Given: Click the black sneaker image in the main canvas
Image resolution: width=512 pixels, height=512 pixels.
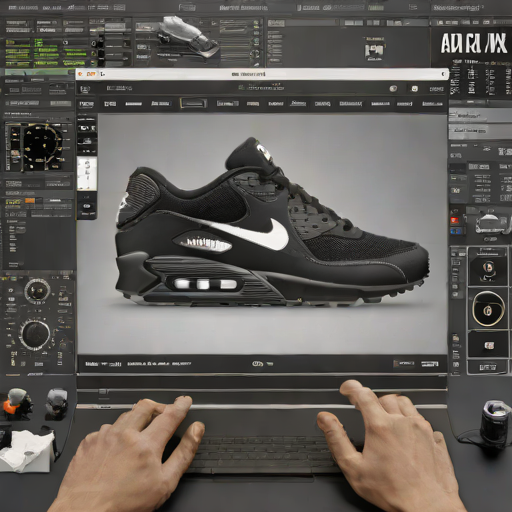Looking at the screenshot, I should [272, 223].
